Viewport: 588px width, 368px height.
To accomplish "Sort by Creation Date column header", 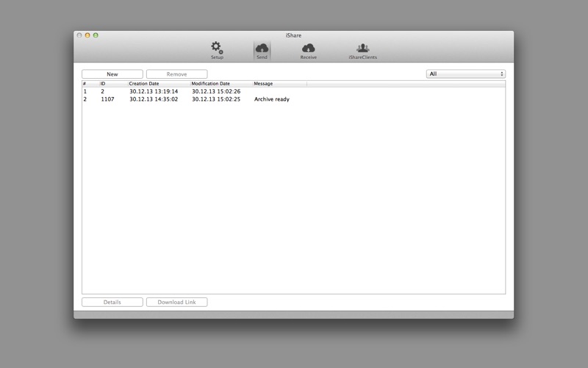I will [159, 84].
